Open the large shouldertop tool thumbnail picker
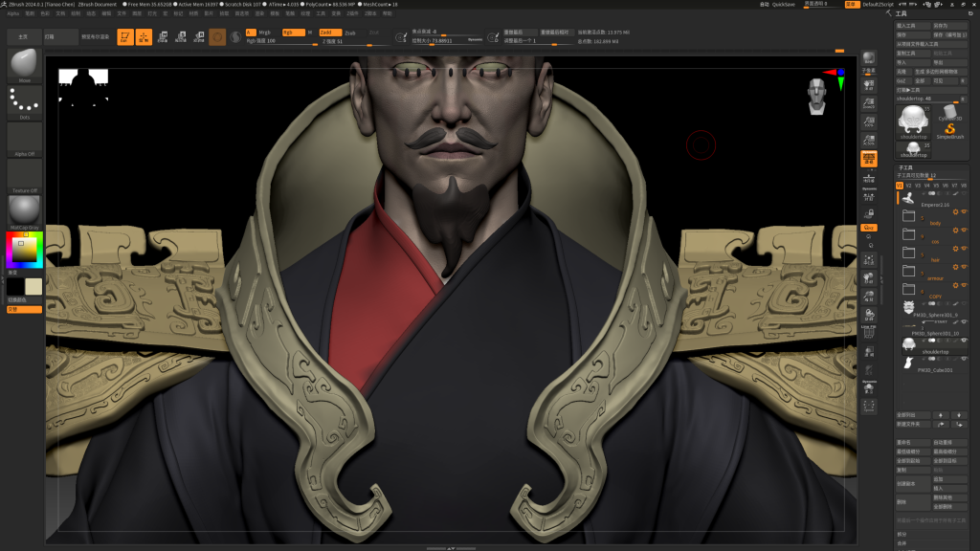The width and height of the screenshot is (980, 551). point(913,121)
